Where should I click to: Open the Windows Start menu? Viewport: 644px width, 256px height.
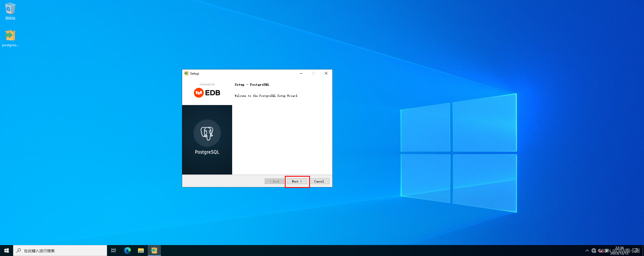coord(7,251)
